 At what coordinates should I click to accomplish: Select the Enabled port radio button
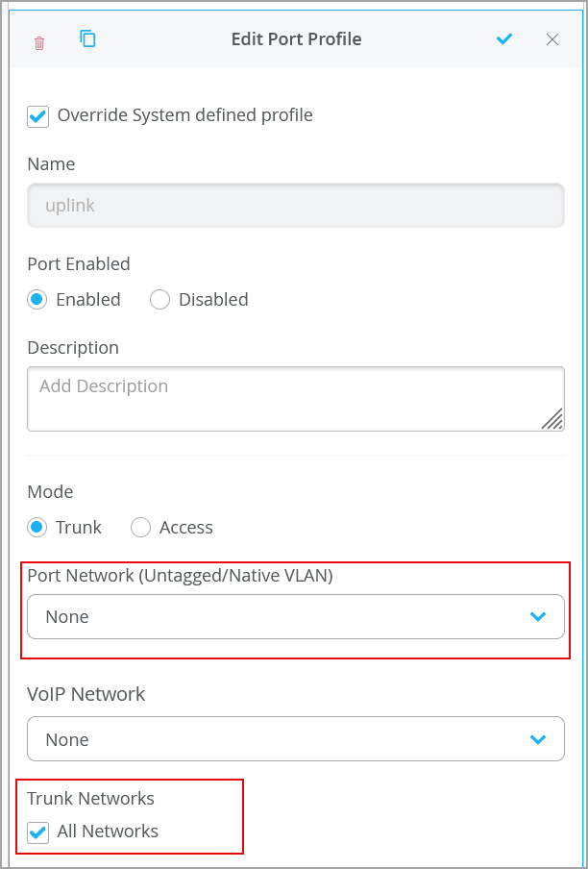pyautogui.click(x=37, y=299)
